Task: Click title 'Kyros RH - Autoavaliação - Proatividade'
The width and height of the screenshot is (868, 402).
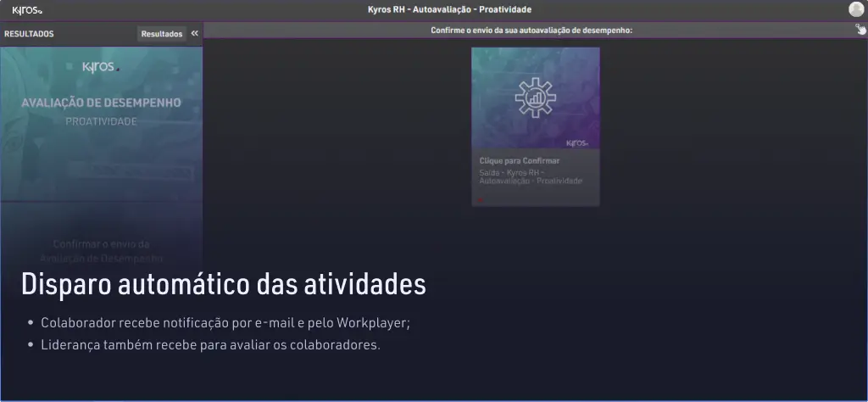Action: (x=449, y=9)
